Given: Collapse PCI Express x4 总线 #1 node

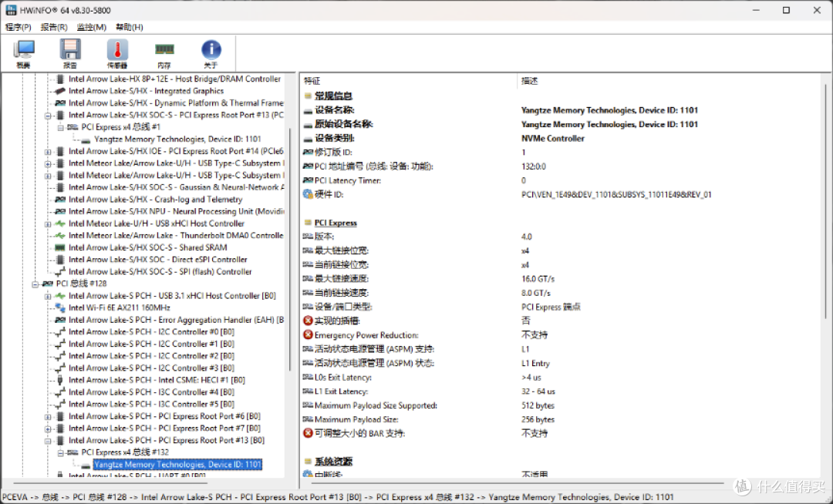Looking at the screenshot, I should 61,127.
